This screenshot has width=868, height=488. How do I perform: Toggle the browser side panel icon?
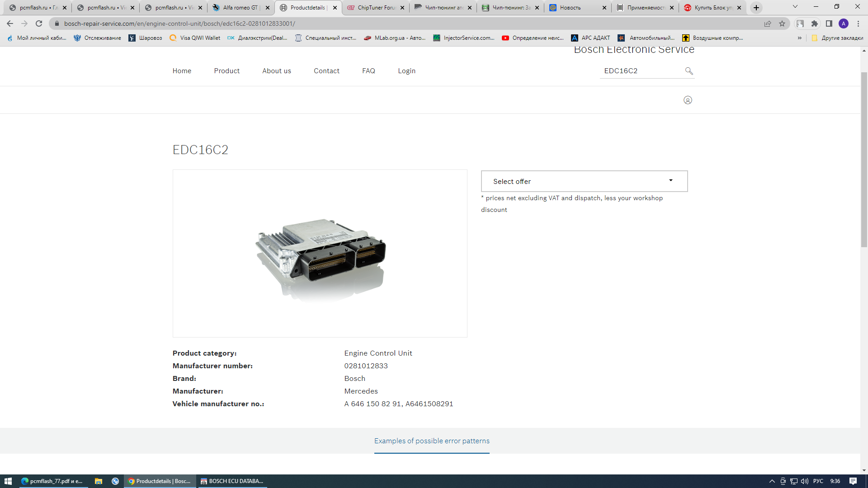[x=829, y=23]
